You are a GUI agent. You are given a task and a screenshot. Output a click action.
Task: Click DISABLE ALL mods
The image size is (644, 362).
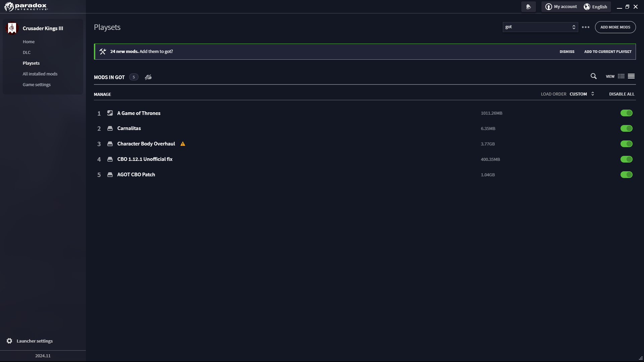coord(622,94)
